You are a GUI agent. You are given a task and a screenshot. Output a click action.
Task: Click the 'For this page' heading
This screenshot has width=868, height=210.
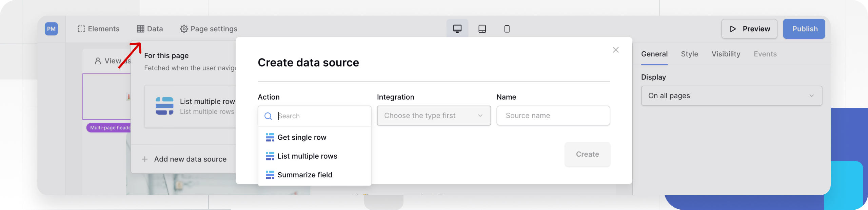[x=166, y=55]
